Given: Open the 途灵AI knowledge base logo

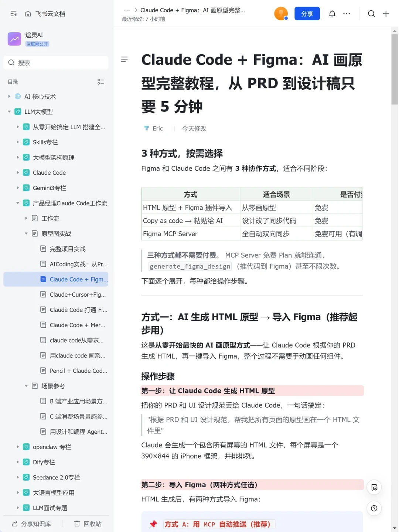Looking at the screenshot, I should point(14,39).
